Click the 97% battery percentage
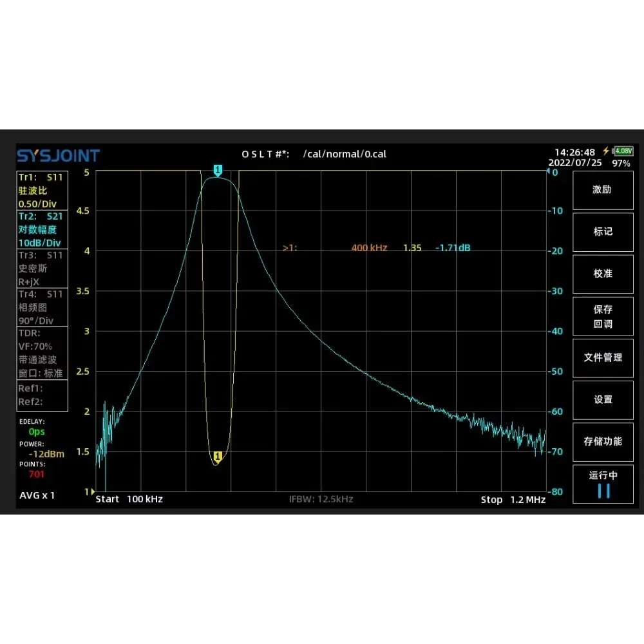This screenshot has height=644, width=644. pos(621,164)
